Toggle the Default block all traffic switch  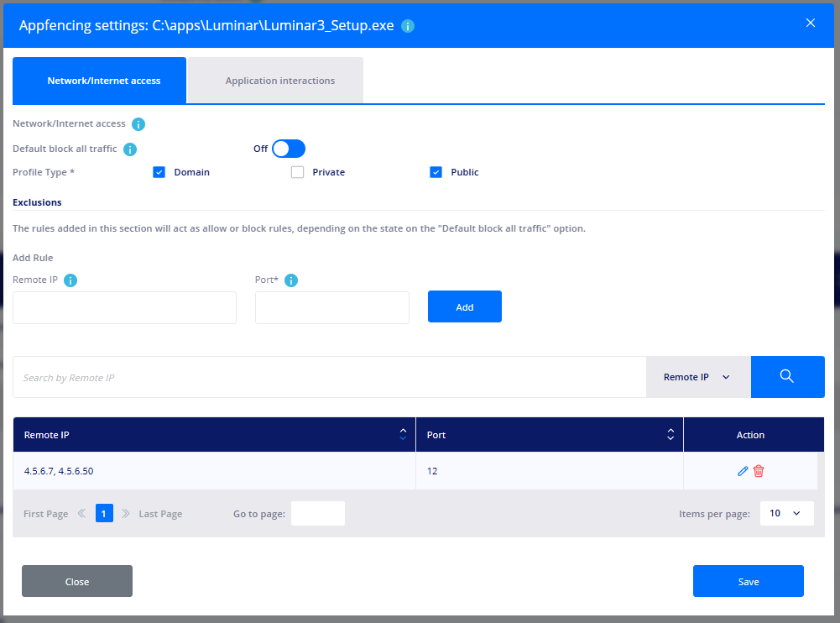point(289,149)
